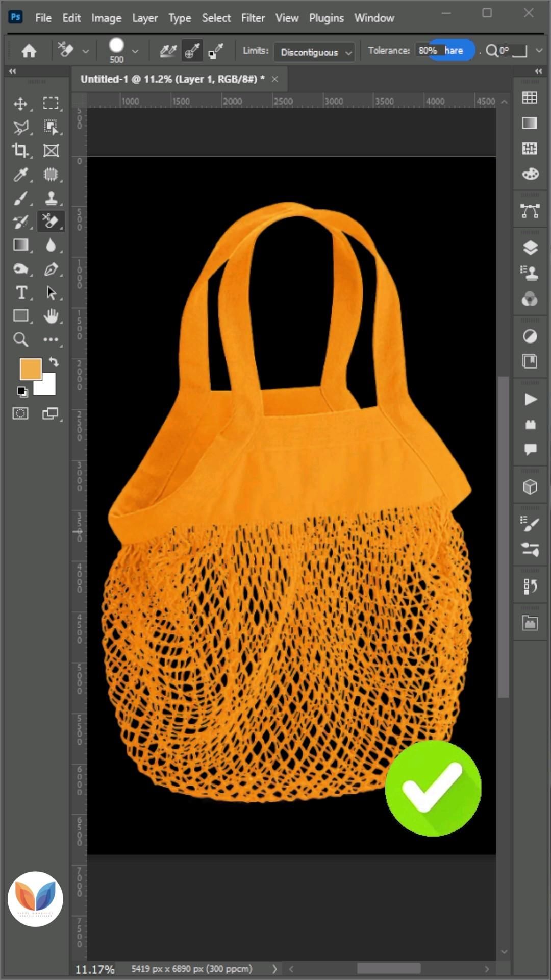Open the brush preset picker dropdown arrow
This screenshot has width=551, height=980.
pos(135,51)
